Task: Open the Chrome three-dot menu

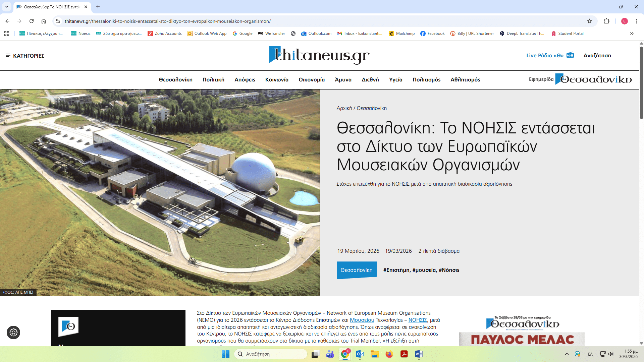Action: pos(636,21)
